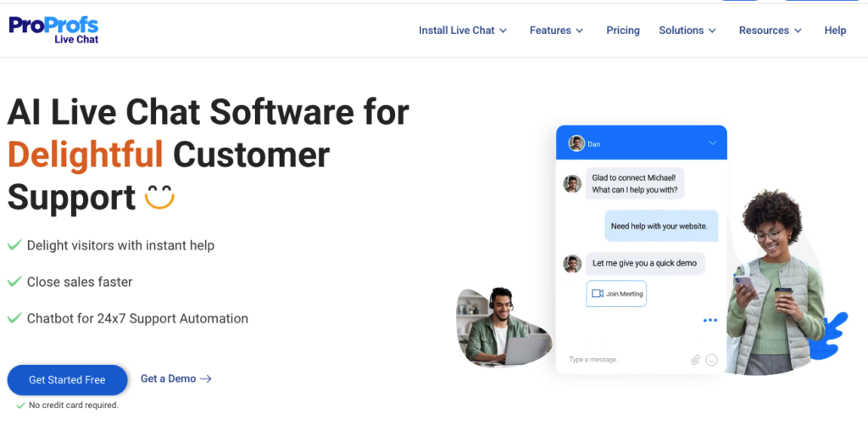This screenshot has height=426, width=868.
Task: Open the Solutions dropdown menu
Action: click(687, 31)
